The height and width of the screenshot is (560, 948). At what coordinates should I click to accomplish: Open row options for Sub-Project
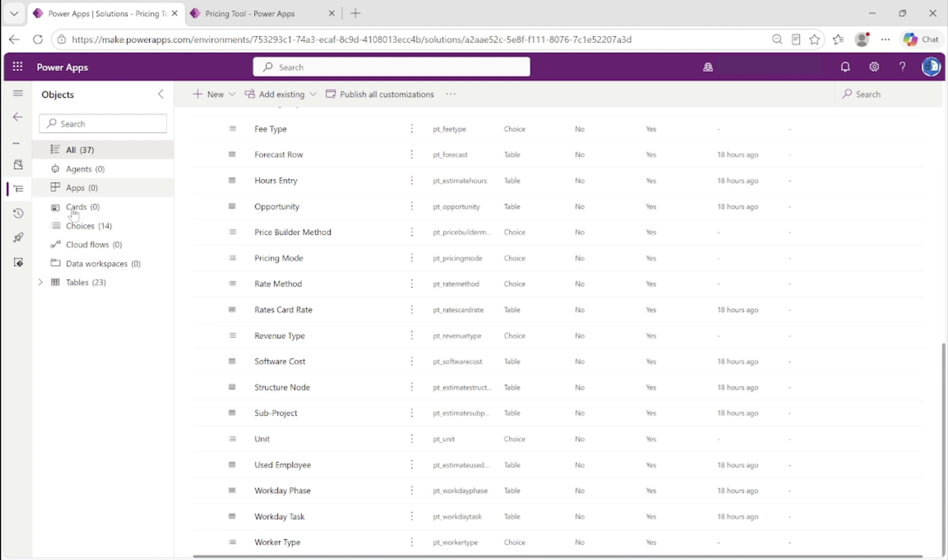tap(412, 413)
